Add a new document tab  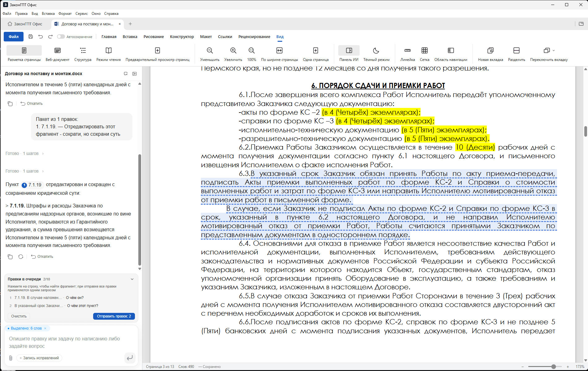pyautogui.click(x=130, y=24)
